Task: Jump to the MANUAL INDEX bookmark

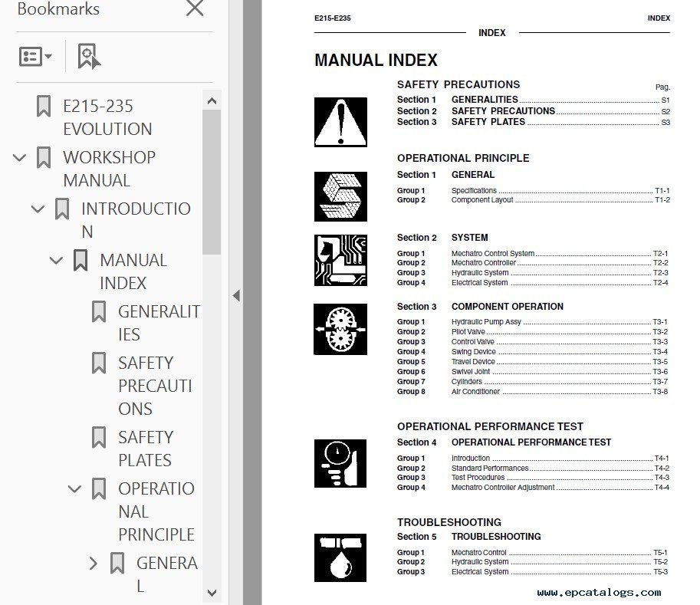Action: pyautogui.click(x=133, y=271)
